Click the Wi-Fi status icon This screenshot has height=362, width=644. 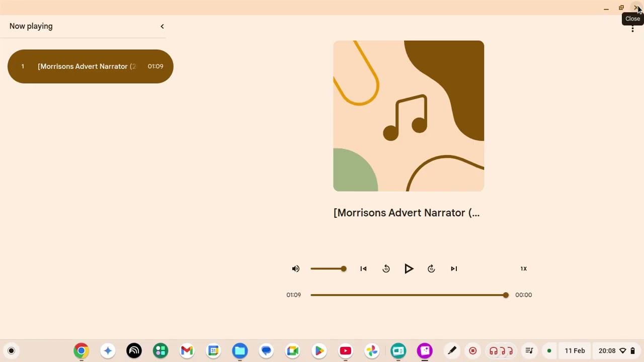(x=623, y=351)
